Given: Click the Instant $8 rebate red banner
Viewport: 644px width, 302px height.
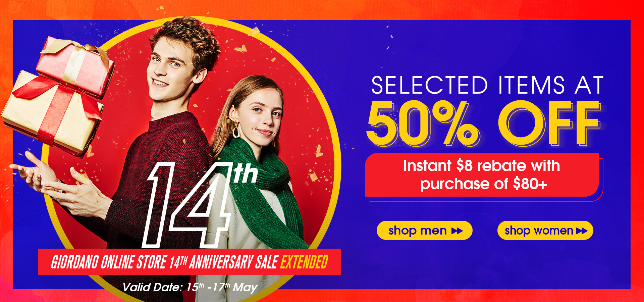Looking at the screenshot, I should tap(482, 175).
